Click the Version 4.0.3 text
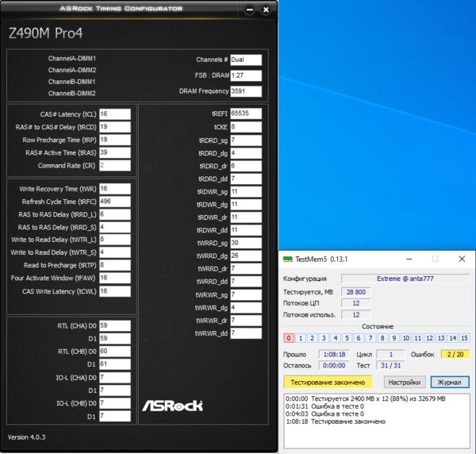The height and width of the screenshot is (454, 476). (x=27, y=437)
